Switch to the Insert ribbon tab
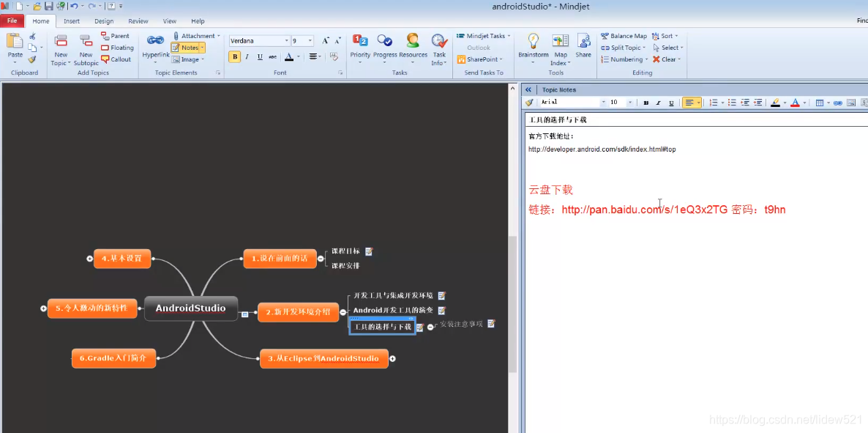Screen dimensions: 868x433 (x=72, y=21)
